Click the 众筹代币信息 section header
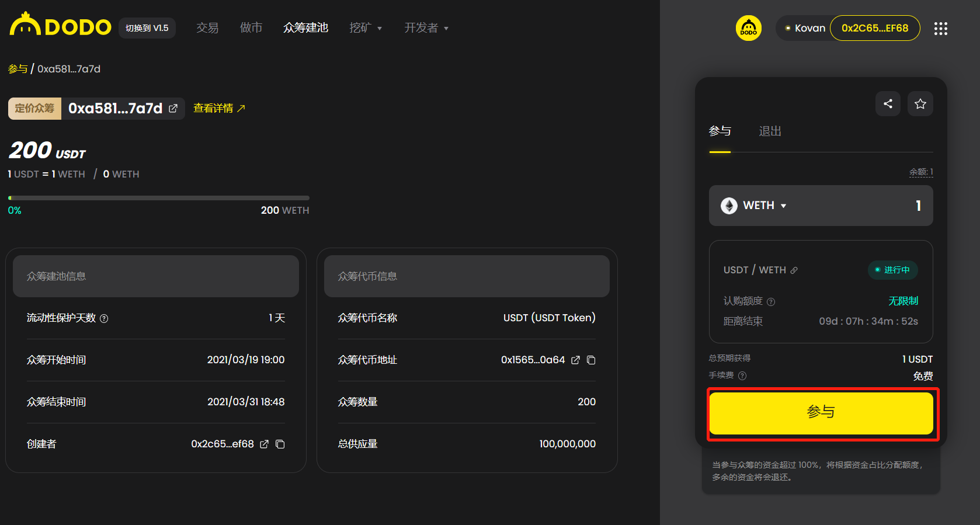This screenshot has width=980, height=525. coord(467,276)
